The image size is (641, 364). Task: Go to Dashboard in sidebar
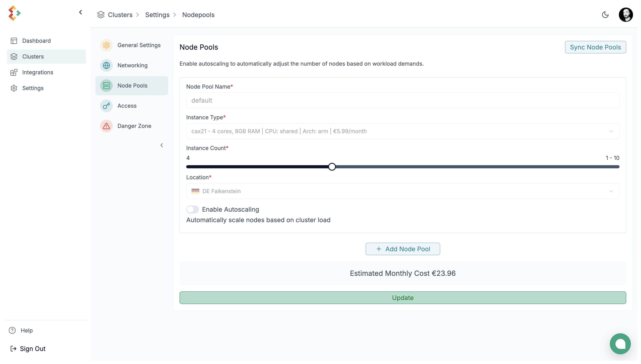36,41
